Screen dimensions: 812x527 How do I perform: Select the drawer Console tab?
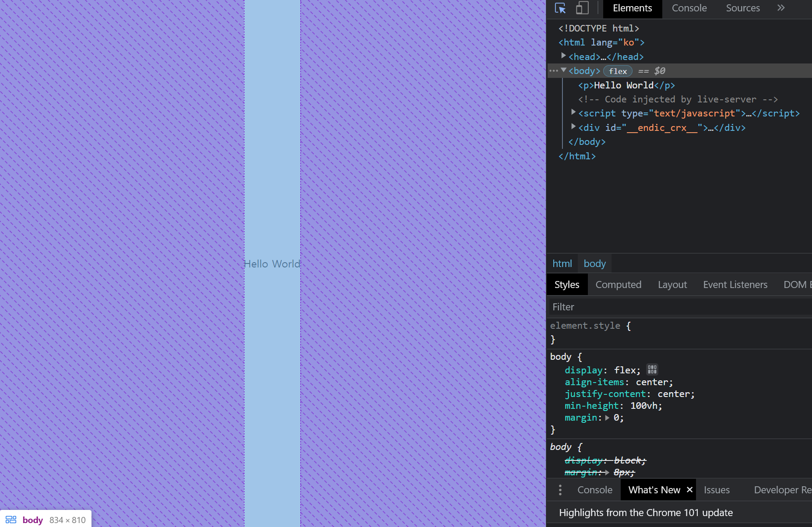(x=594, y=490)
